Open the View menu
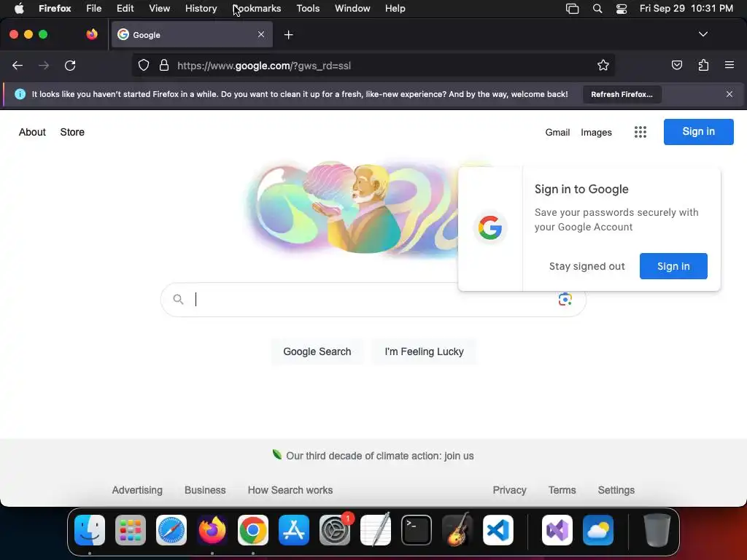 (x=159, y=9)
